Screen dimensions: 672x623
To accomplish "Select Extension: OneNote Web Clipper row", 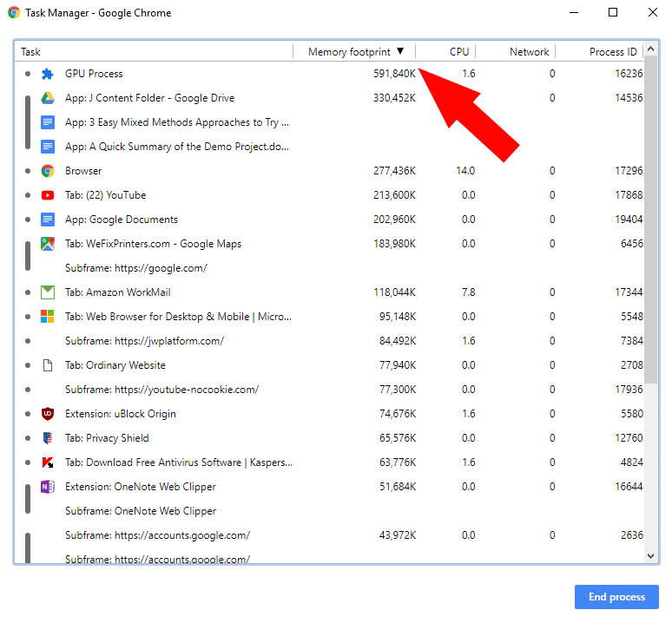I will 329,487.
